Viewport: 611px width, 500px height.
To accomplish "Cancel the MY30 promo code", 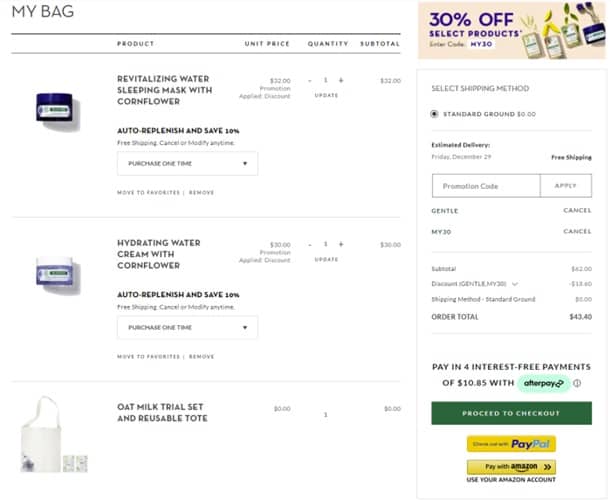I will click(577, 231).
